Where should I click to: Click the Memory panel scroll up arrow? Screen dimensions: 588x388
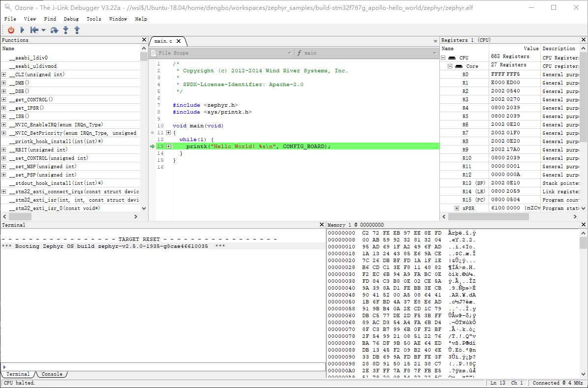(583, 233)
